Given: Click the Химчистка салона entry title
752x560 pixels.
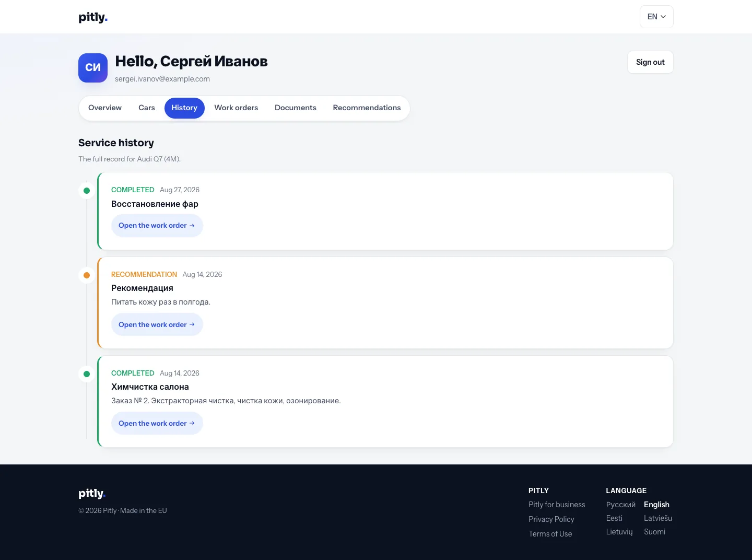Looking at the screenshot, I should (x=150, y=387).
